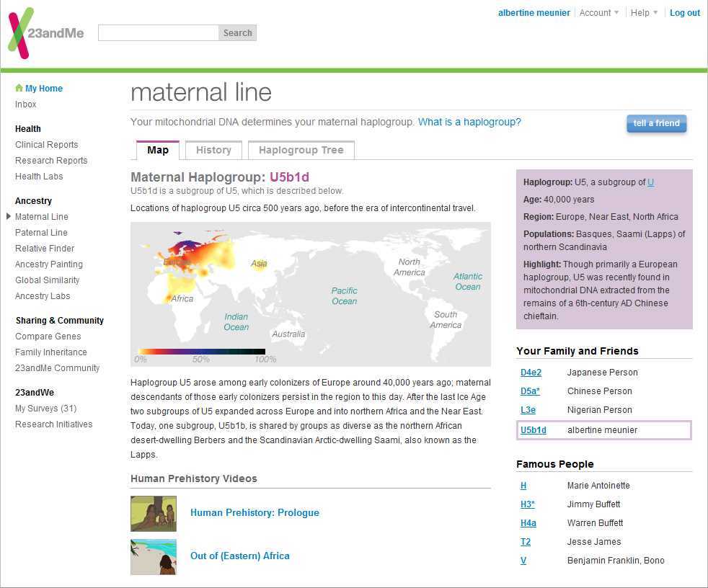This screenshot has width=708, height=588.
Task: Open albertine meunier profile link
Action: (x=534, y=13)
